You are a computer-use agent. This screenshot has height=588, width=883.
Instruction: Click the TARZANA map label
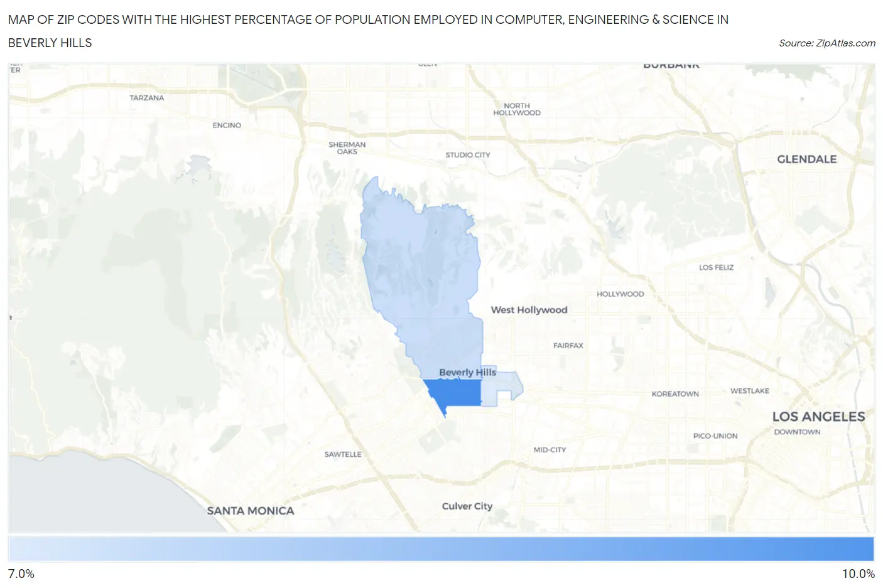point(147,98)
